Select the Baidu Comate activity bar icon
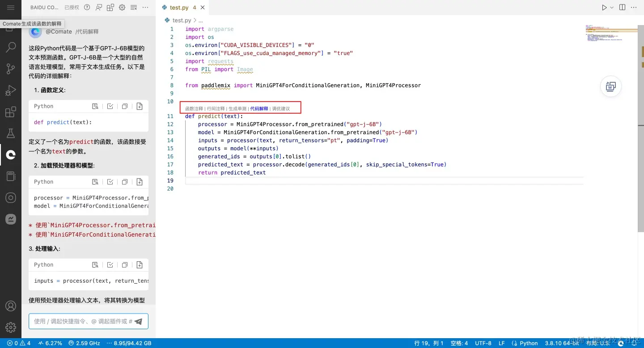 (x=11, y=155)
